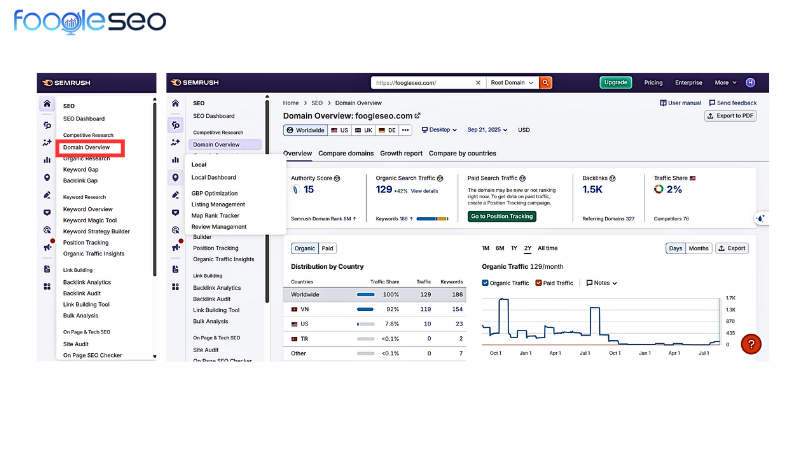Open the red help question mark bubble
This screenshot has height=450, width=800.
pyautogui.click(x=751, y=344)
